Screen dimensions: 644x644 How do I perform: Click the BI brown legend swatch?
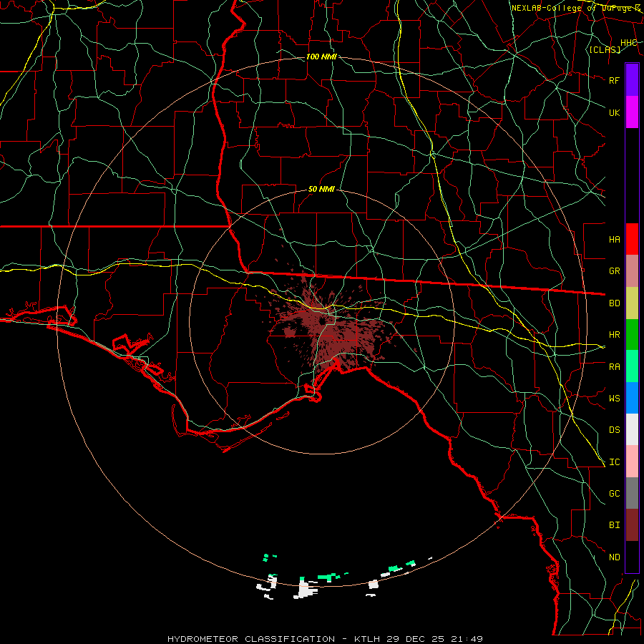coord(632,525)
